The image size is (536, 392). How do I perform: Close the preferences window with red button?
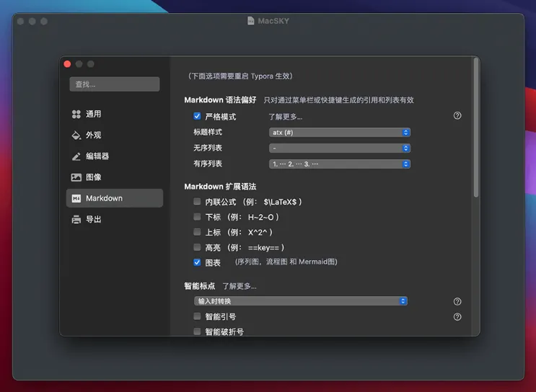67,64
